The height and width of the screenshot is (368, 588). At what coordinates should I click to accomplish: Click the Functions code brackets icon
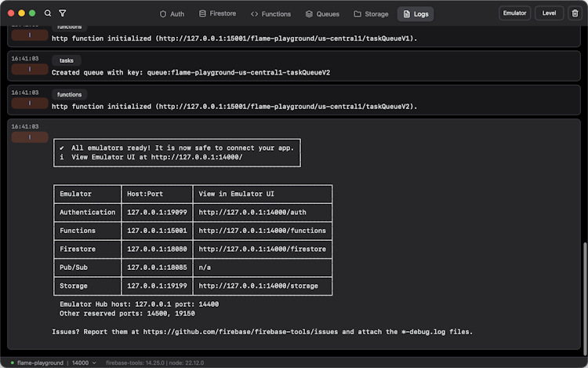[x=255, y=14]
